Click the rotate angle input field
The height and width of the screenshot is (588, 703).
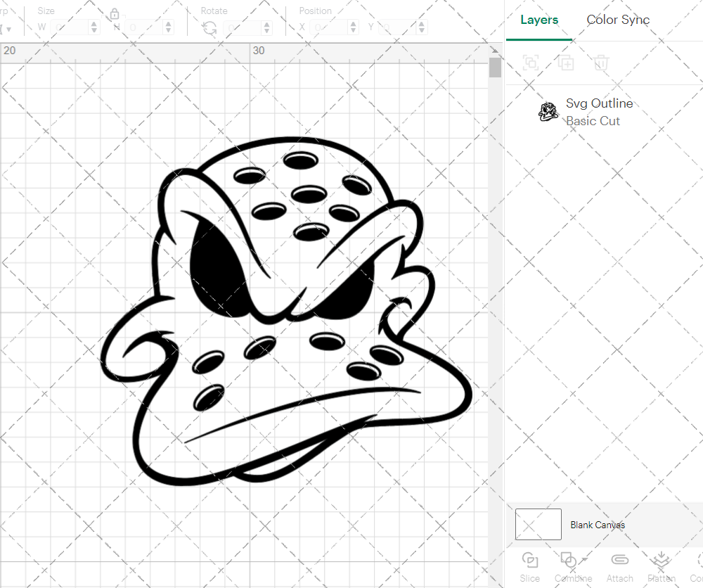[243, 27]
